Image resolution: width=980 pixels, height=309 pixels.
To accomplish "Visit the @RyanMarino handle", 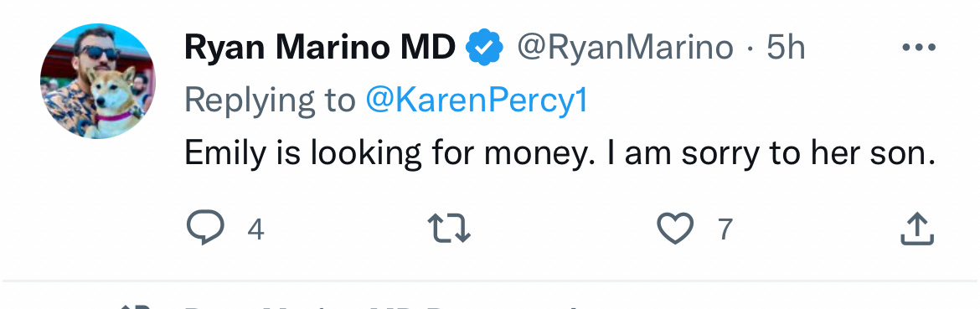I will point(624,48).
